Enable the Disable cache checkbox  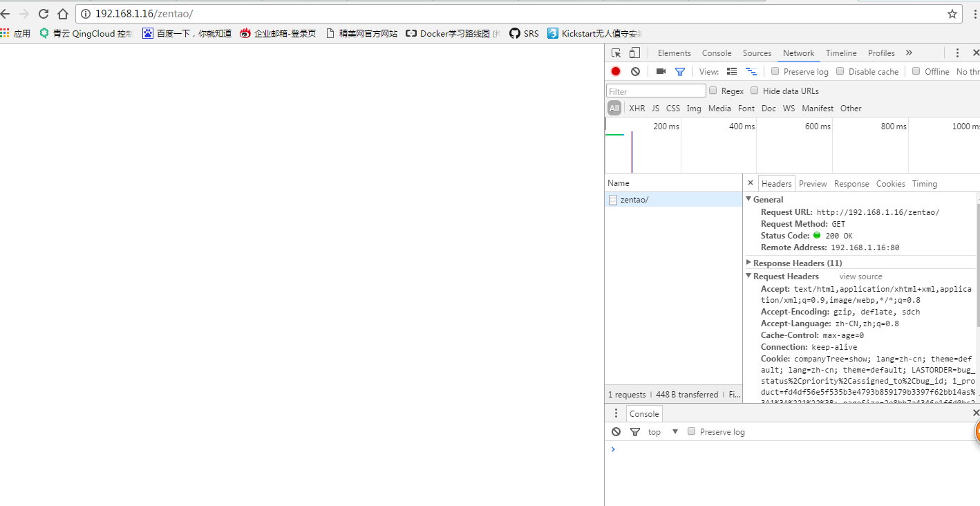840,71
